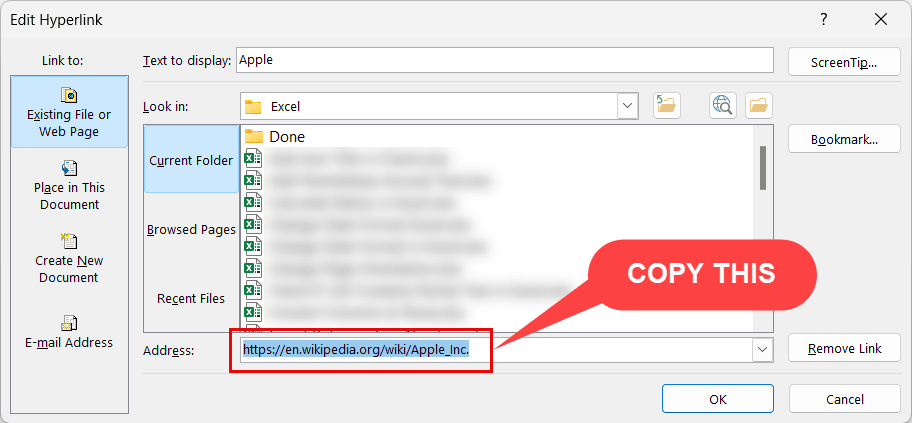The height and width of the screenshot is (423, 912).
Task: Open the ScreenTip dialog
Action: [844, 62]
